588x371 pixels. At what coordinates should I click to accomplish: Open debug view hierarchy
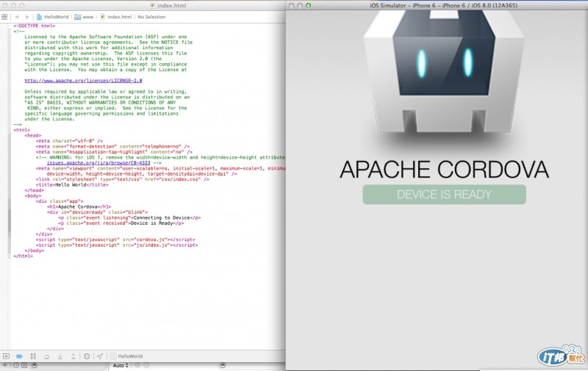87,356
